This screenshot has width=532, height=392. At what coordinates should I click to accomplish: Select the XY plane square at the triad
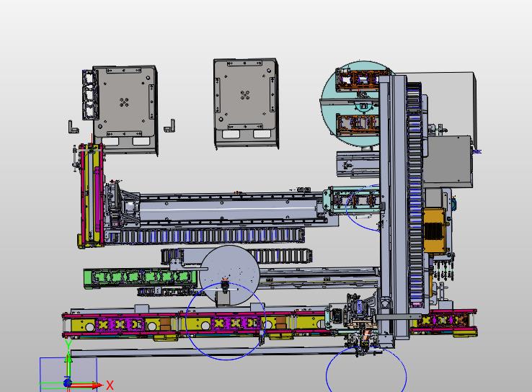pyautogui.click(x=68, y=375)
